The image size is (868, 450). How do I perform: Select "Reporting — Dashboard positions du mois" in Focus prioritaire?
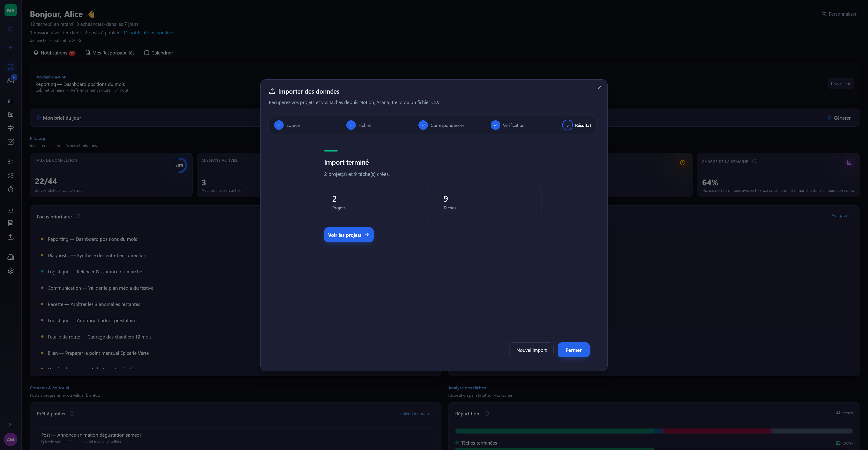(x=92, y=239)
